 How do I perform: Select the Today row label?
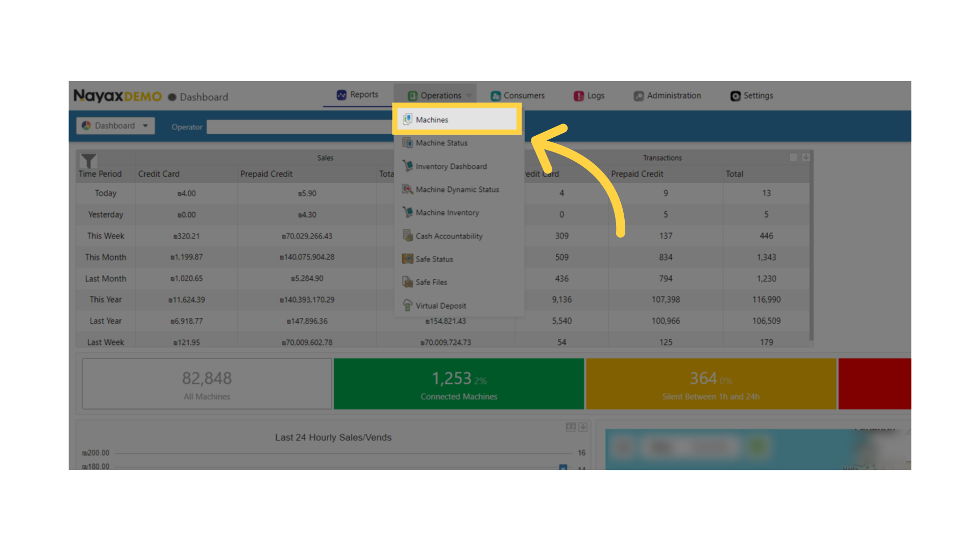point(106,193)
